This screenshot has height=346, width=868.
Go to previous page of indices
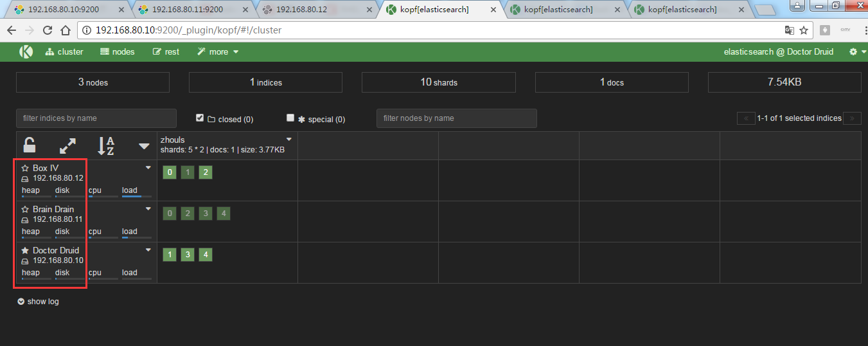(746, 118)
